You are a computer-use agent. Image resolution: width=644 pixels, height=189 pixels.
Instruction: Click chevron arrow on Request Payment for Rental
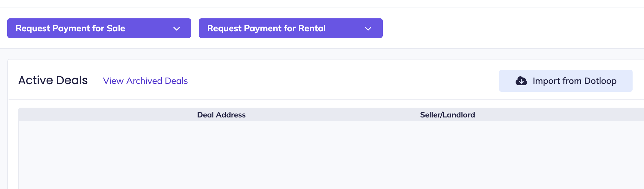(368, 28)
